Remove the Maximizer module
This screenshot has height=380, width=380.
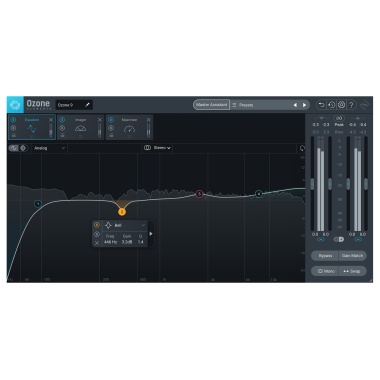point(149,120)
